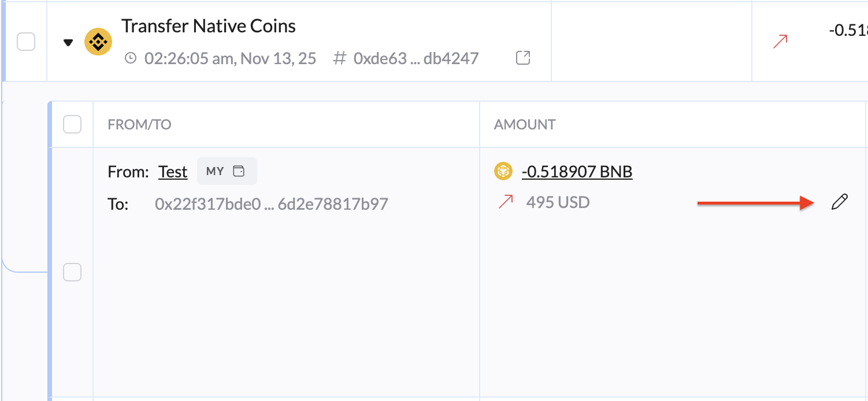The width and height of the screenshot is (868, 401).
Task: Click the hash symbol icon before 0xde63
Action: click(x=340, y=58)
